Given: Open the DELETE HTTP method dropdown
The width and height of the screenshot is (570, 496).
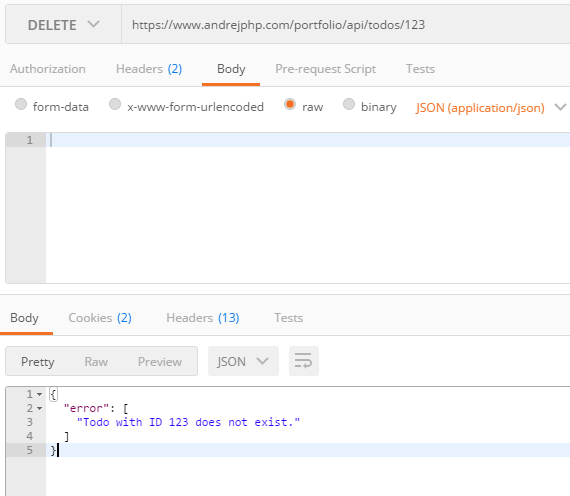Looking at the screenshot, I should point(63,25).
